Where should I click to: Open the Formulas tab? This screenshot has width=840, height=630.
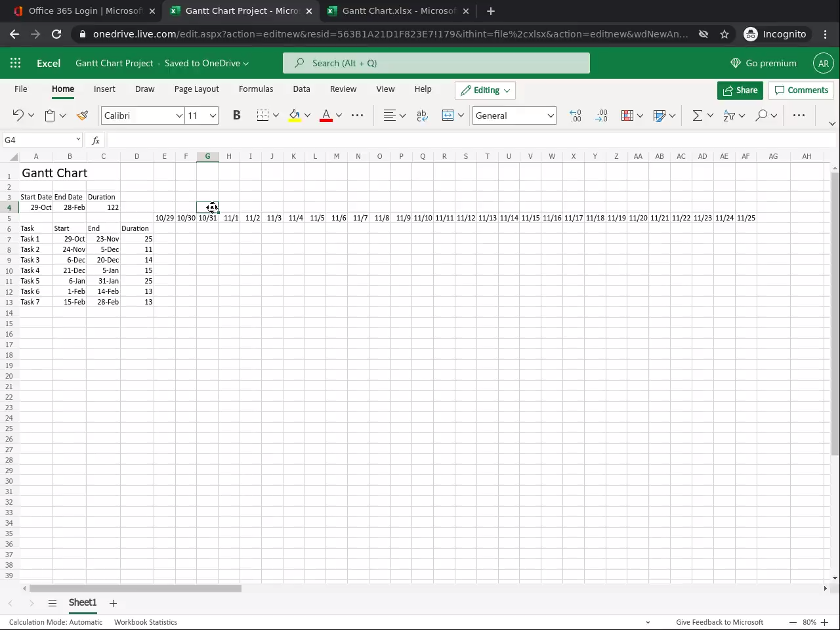coord(256,89)
